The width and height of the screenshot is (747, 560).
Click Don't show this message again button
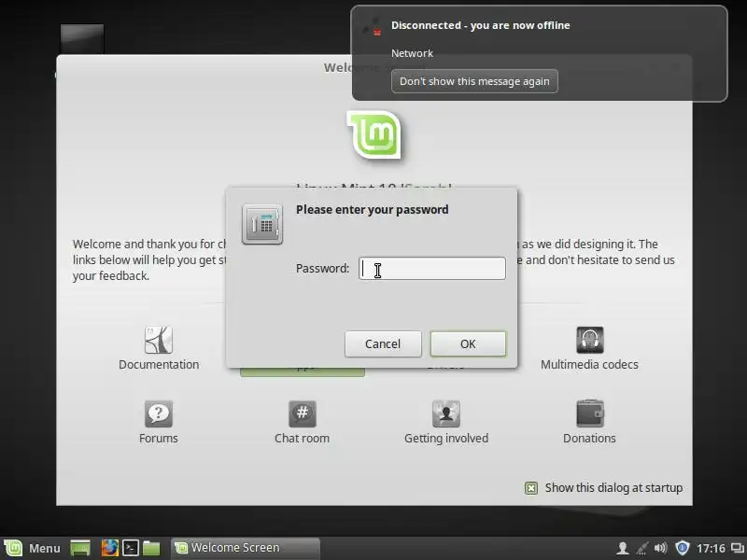click(x=474, y=81)
